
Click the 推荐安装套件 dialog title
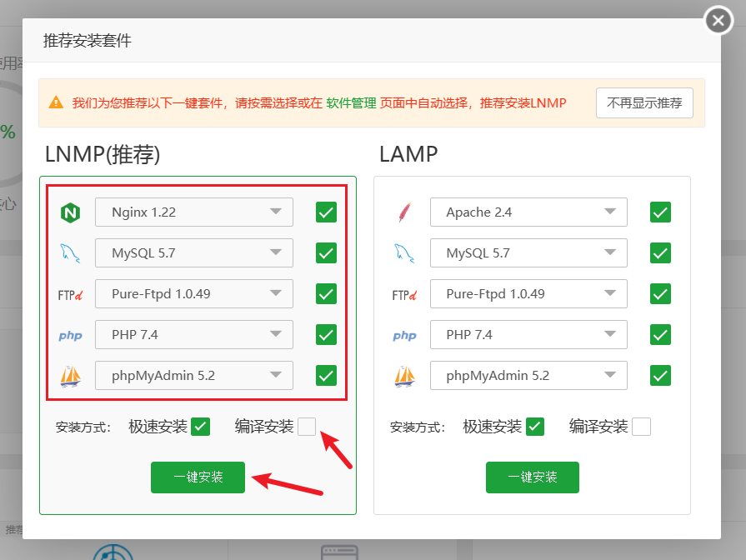(87, 41)
